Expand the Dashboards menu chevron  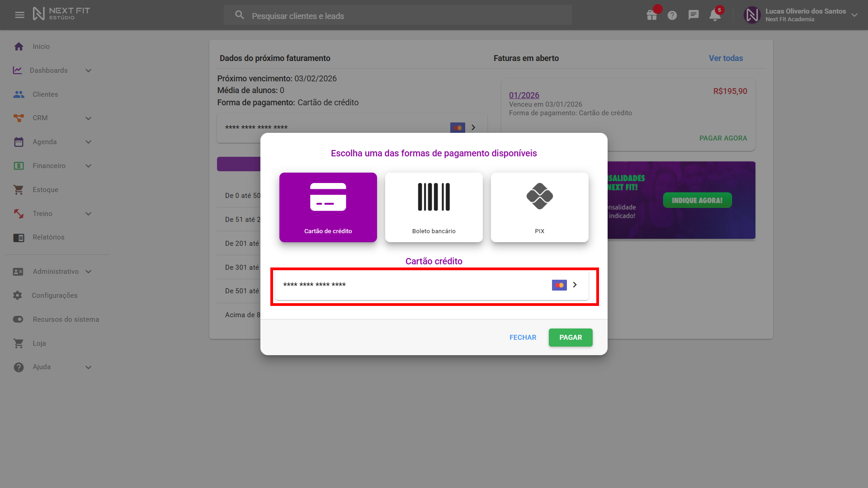tap(89, 70)
